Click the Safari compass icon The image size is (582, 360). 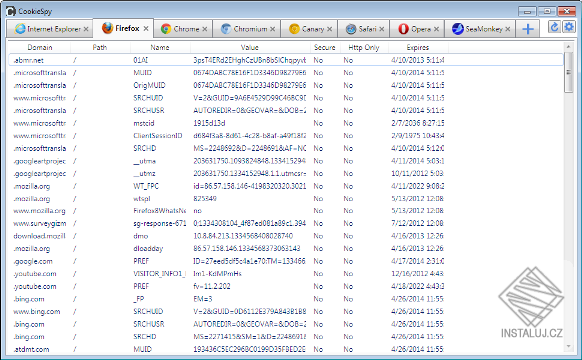[x=351, y=29]
